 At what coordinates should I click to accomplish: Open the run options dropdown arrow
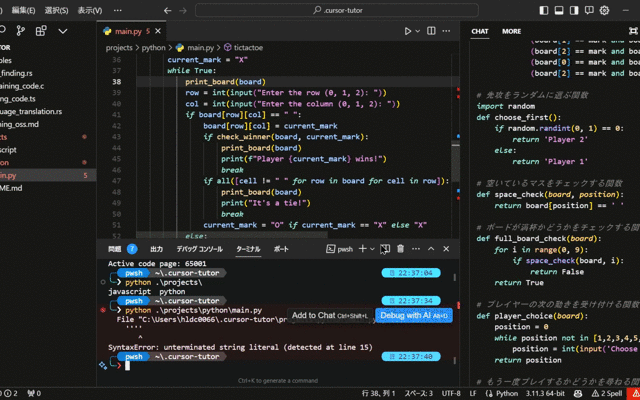point(420,31)
